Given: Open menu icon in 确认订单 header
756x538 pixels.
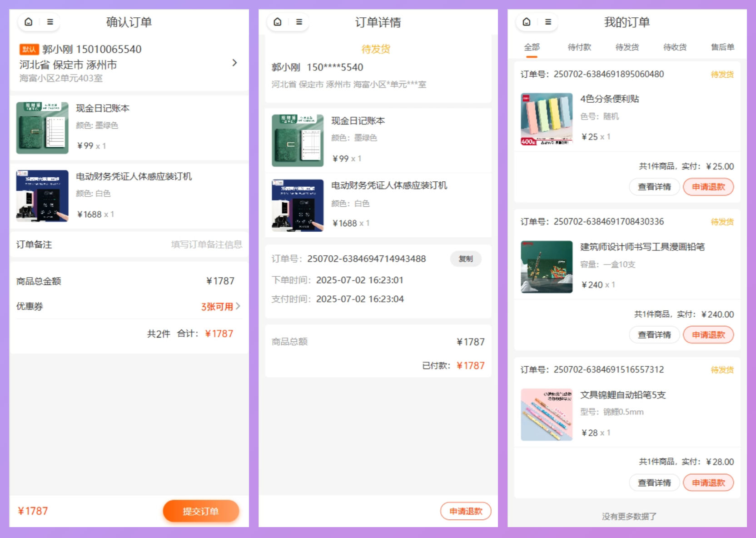Looking at the screenshot, I should point(50,22).
